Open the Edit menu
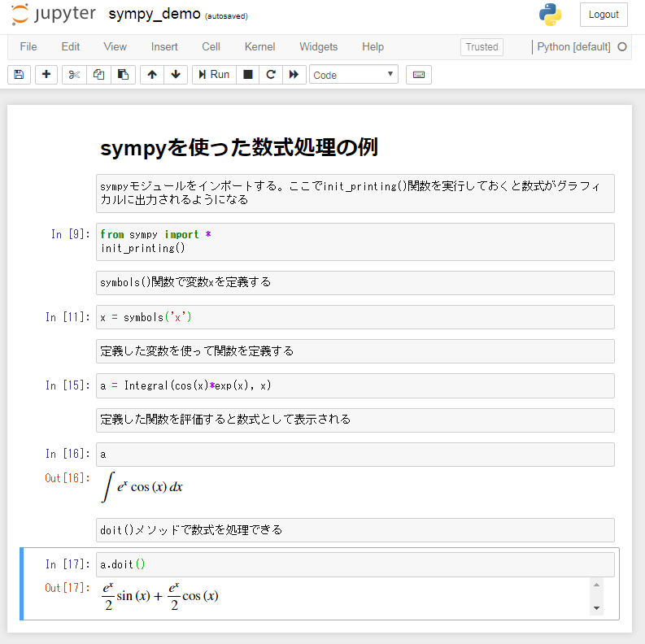Screen dimensions: 645x644 point(70,47)
